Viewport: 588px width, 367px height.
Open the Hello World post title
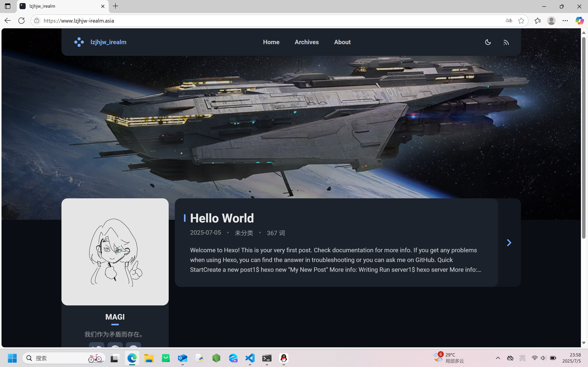point(222,218)
